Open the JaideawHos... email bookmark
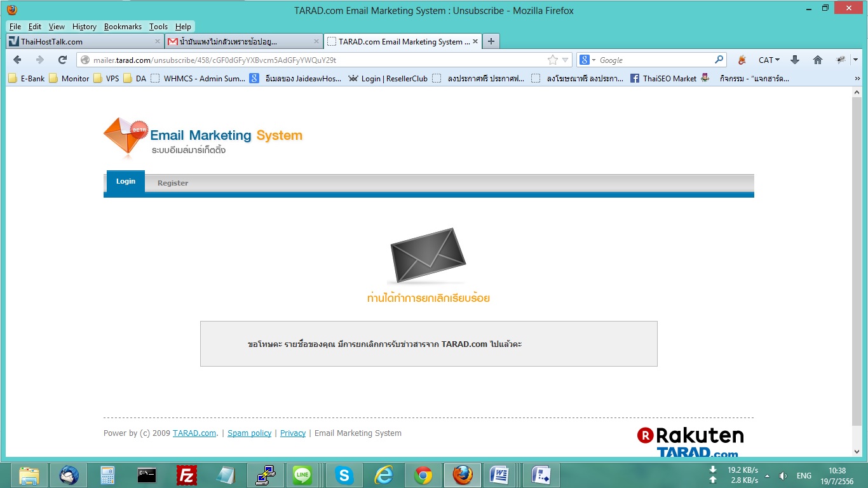868x488 pixels. pyautogui.click(x=295, y=79)
